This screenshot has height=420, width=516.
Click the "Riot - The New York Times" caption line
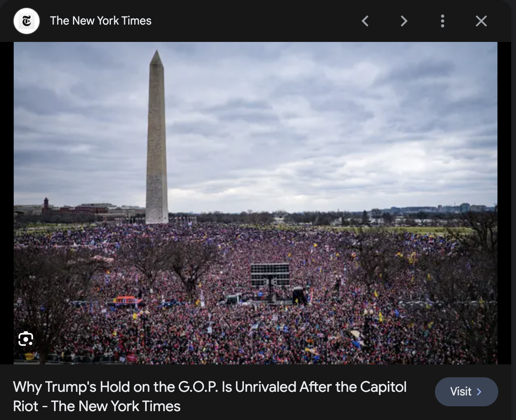click(97, 406)
